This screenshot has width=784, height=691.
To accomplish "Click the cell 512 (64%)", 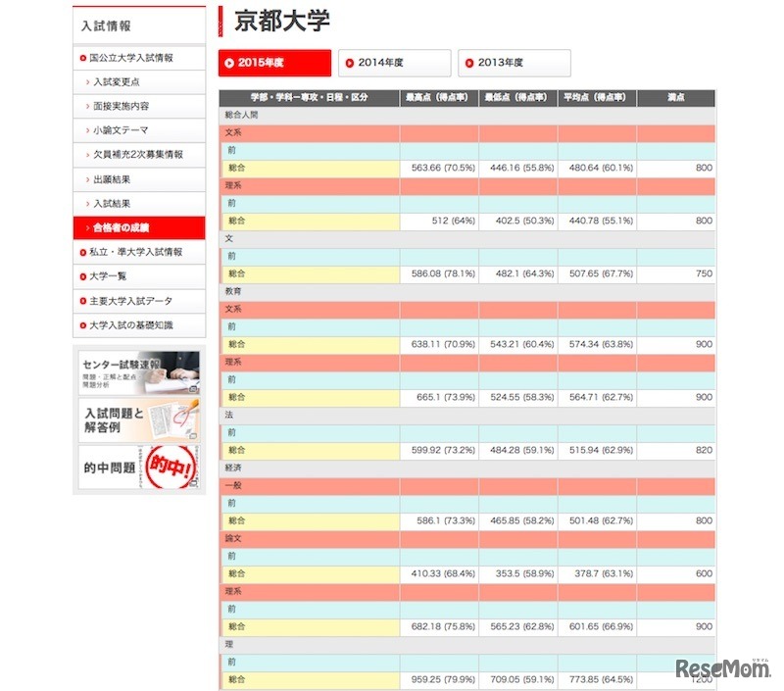I will tap(439, 221).
